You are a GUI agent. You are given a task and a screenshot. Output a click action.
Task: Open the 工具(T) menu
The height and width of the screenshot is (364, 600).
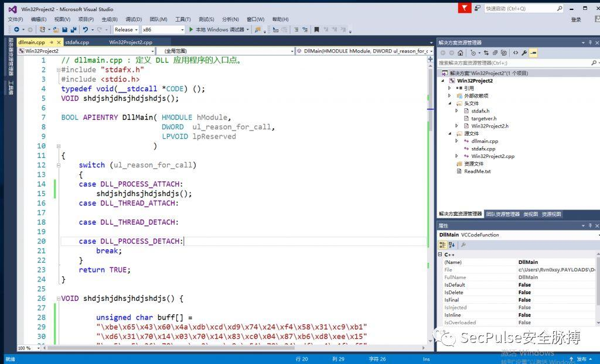coord(183,19)
